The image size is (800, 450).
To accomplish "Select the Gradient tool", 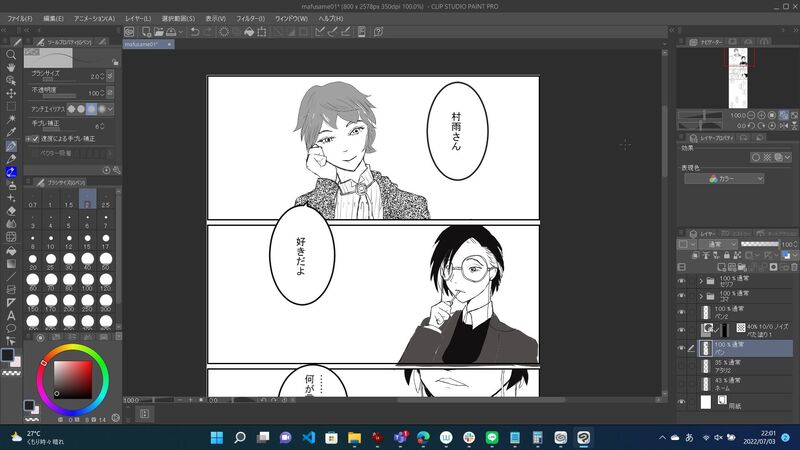I will point(11,263).
